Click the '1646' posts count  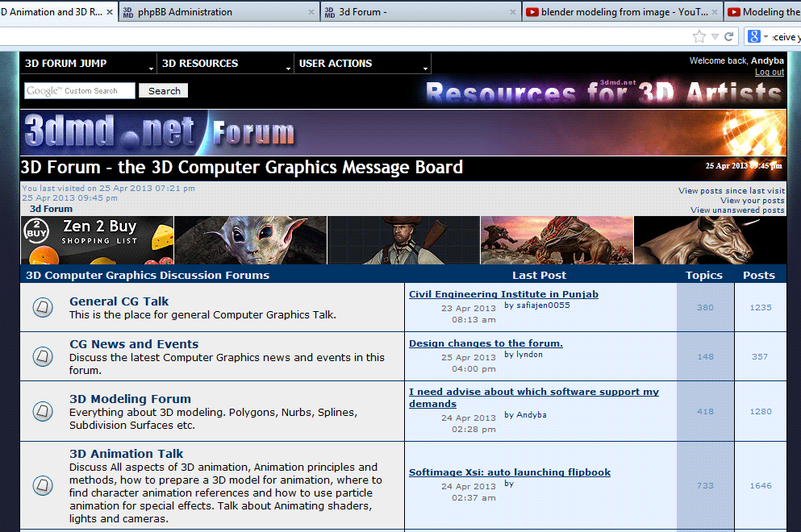tap(761, 485)
